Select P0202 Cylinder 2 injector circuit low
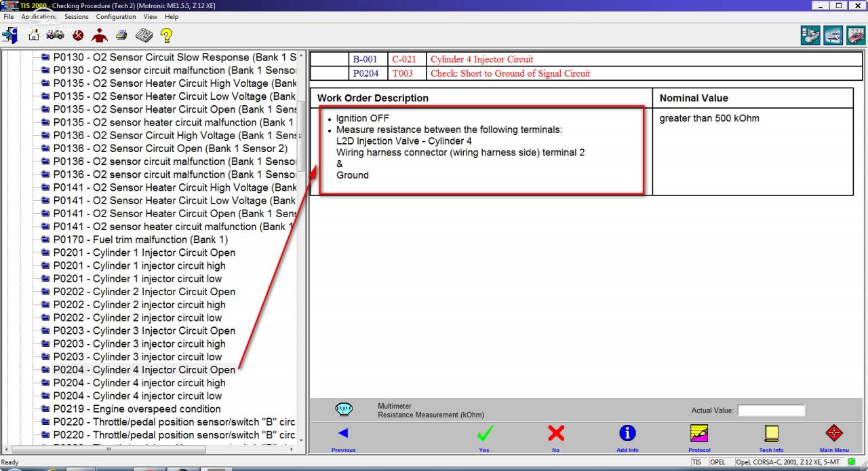The height and width of the screenshot is (471, 868). (x=138, y=318)
